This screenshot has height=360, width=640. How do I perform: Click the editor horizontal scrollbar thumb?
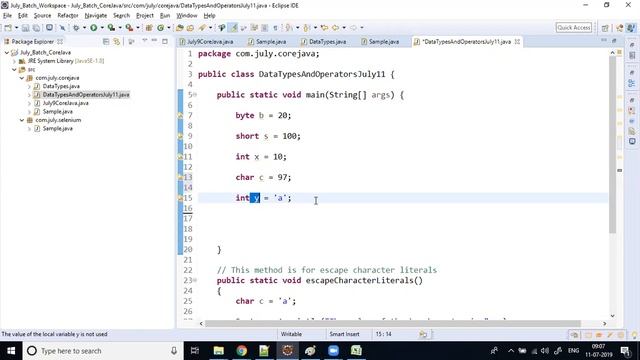coord(393,324)
